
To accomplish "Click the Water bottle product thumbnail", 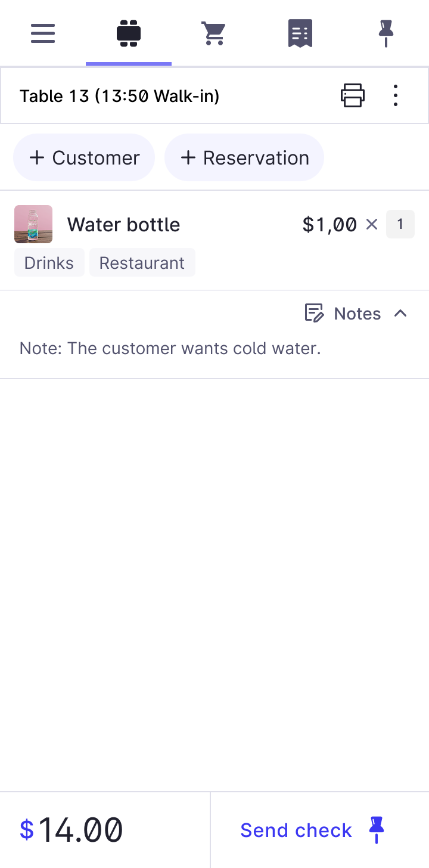I will 33,224.
